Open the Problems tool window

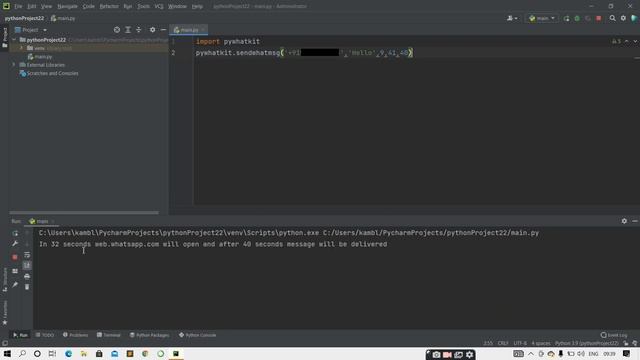pyautogui.click(x=76, y=335)
